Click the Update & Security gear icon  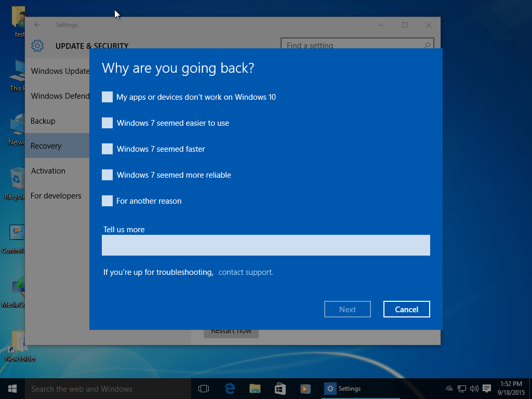click(x=37, y=46)
